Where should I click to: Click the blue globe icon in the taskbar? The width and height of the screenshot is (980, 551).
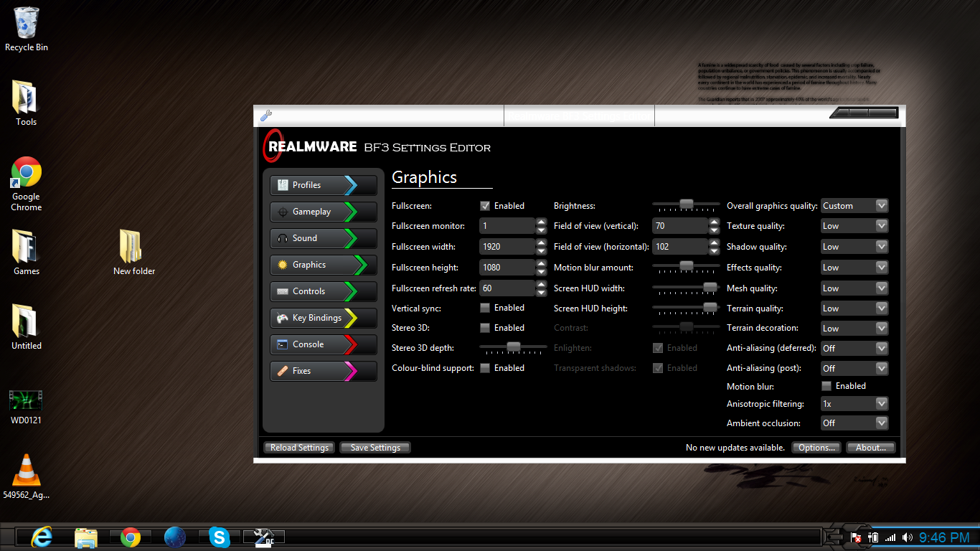(x=175, y=537)
